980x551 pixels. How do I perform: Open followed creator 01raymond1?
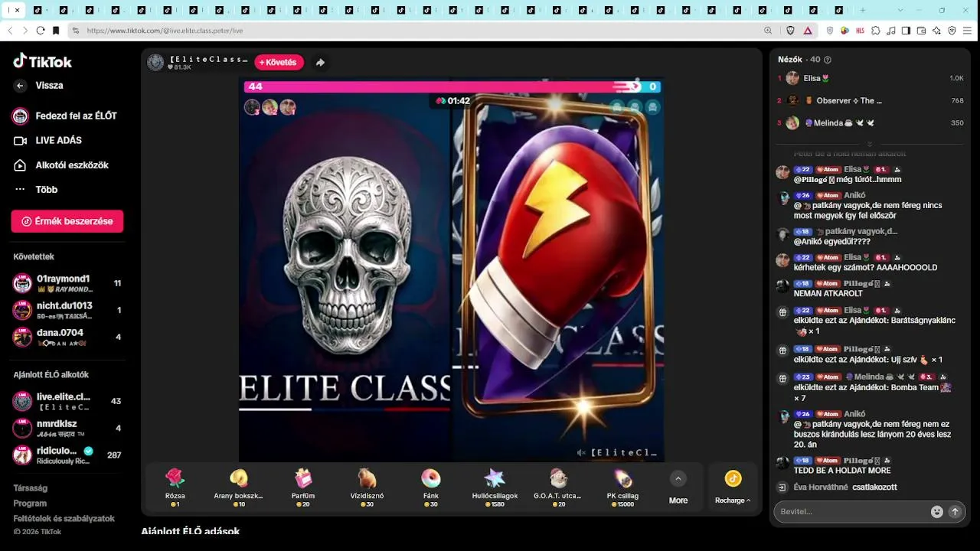click(x=67, y=283)
